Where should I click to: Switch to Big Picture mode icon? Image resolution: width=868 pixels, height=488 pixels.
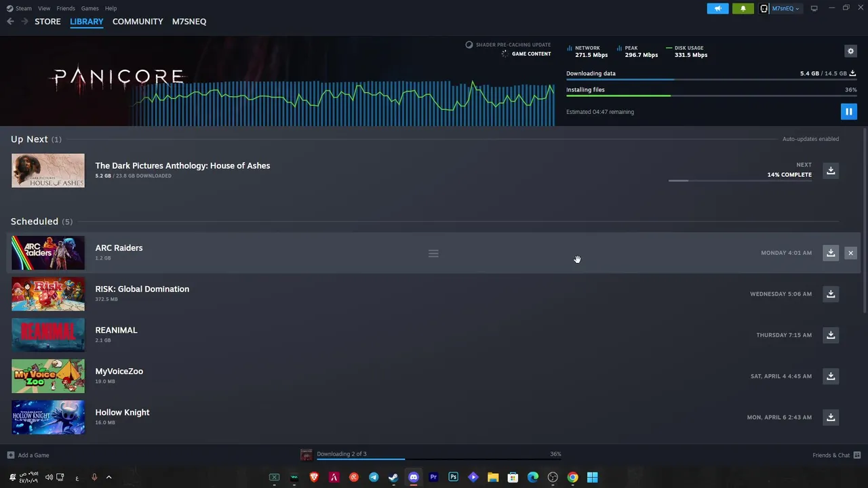pos(814,8)
